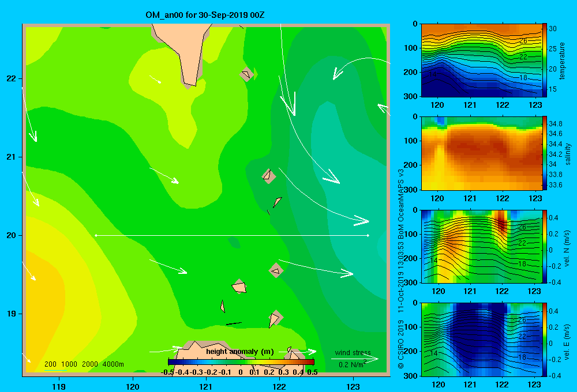Click the vel. N colorbar scale
This screenshot has width=577, height=392.
545,246
